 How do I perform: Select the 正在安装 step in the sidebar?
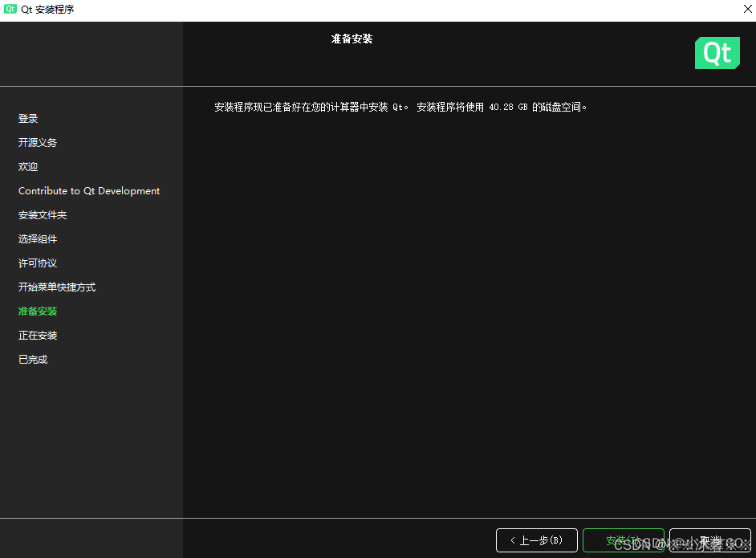[38, 336]
